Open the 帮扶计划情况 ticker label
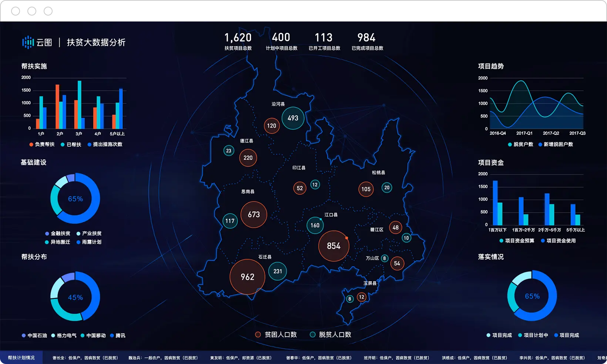 coord(21,358)
